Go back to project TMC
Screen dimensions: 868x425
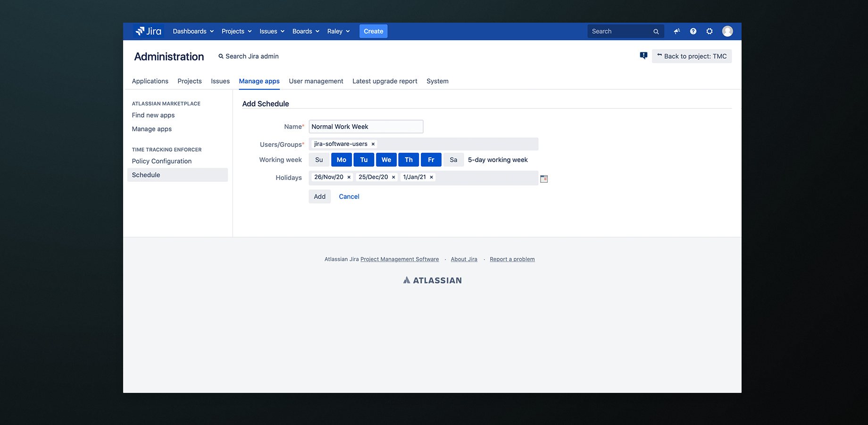pyautogui.click(x=692, y=56)
